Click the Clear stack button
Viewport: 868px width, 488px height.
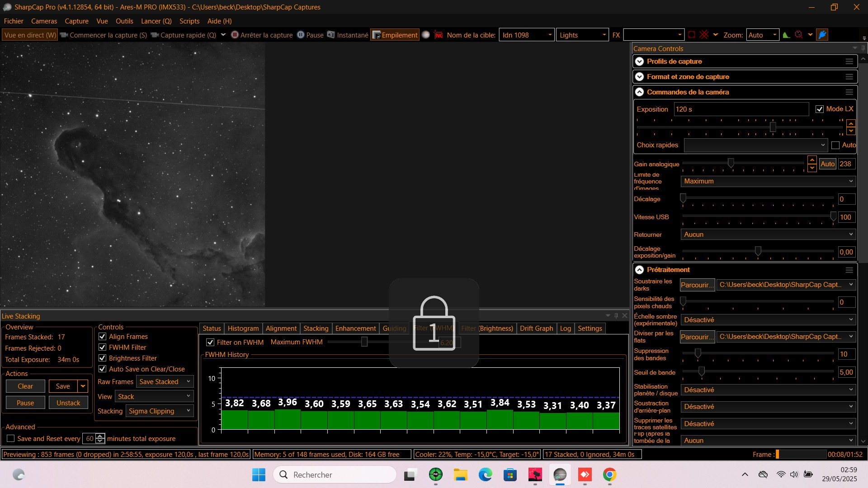pyautogui.click(x=25, y=386)
